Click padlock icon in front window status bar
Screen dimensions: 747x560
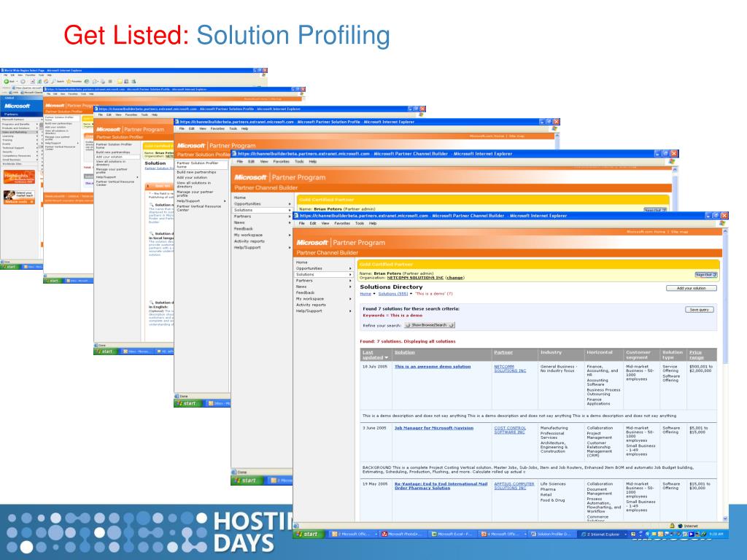[672, 526]
